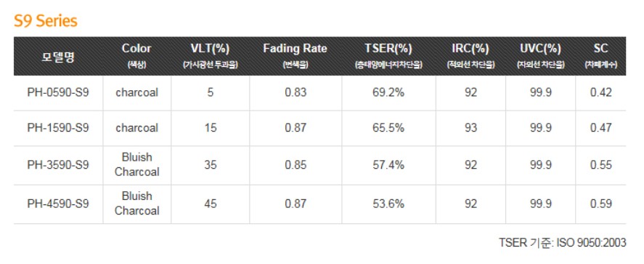The width and height of the screenshot is (644, 264).
Task: Select the 모델명 column header
Action: 58,56
